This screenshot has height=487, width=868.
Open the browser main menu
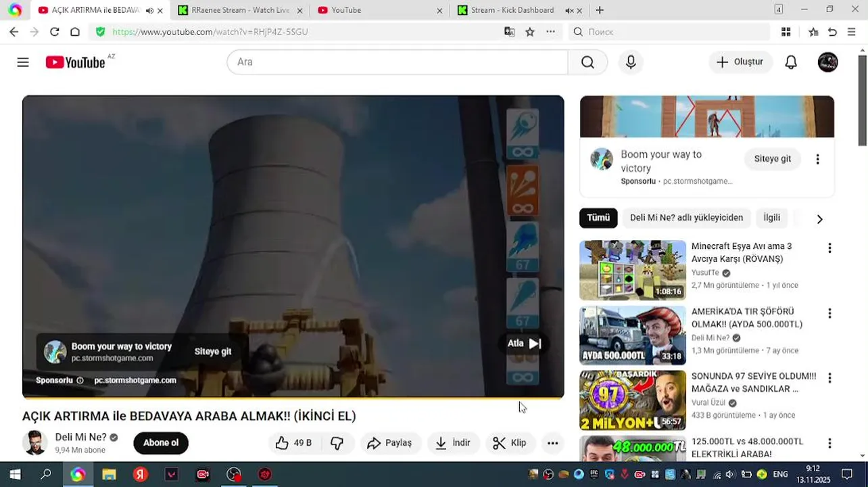click(851, 32)
